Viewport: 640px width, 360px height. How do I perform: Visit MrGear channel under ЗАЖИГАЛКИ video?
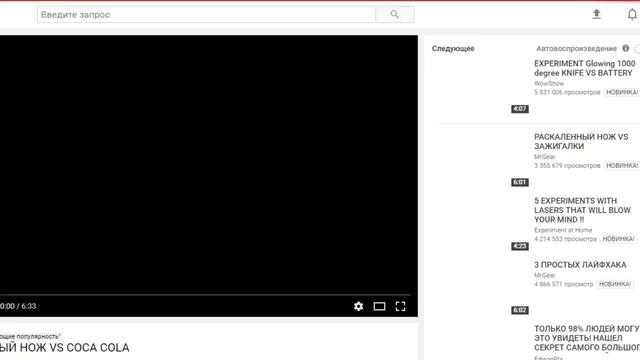pyautogui.click(x=545, y=157)
